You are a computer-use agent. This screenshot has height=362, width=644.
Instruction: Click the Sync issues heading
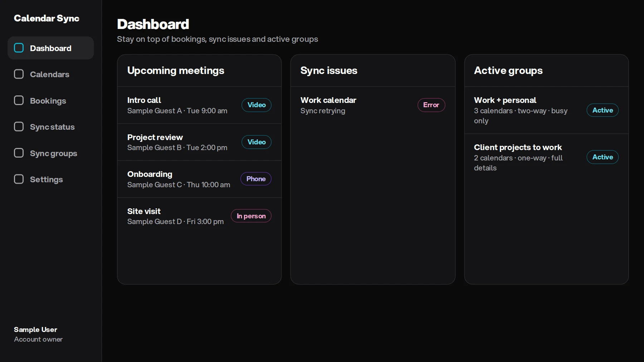(x=329, y=70)
